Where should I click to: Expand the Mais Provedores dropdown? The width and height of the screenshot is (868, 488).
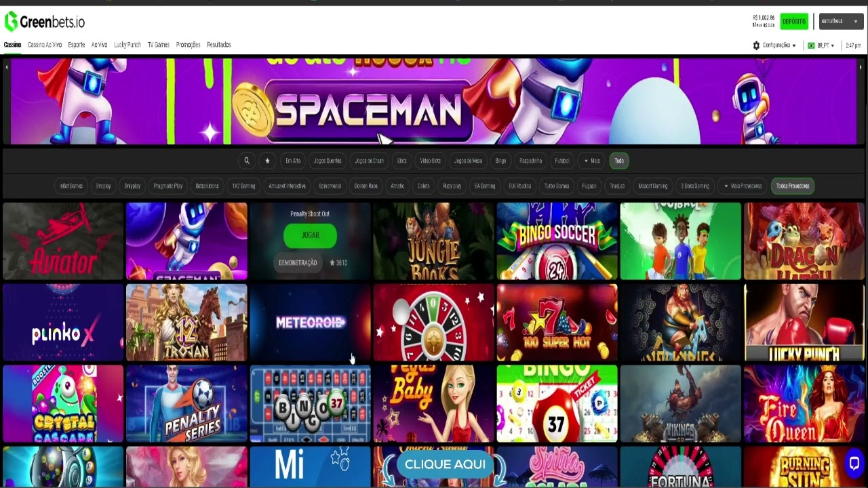743,186
